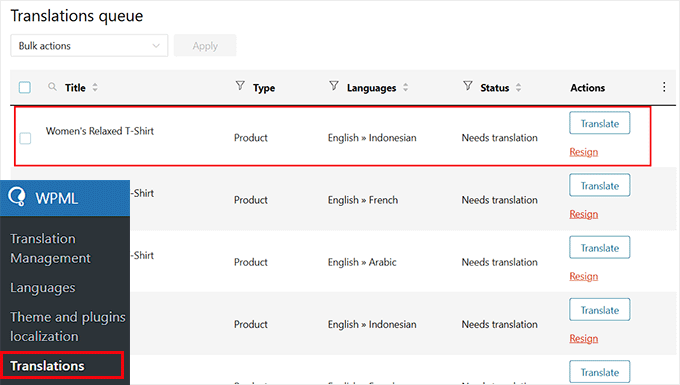Open the Status filter funnel icon
The width and height of the screenshot is (680, 385).
coord(467,85)
